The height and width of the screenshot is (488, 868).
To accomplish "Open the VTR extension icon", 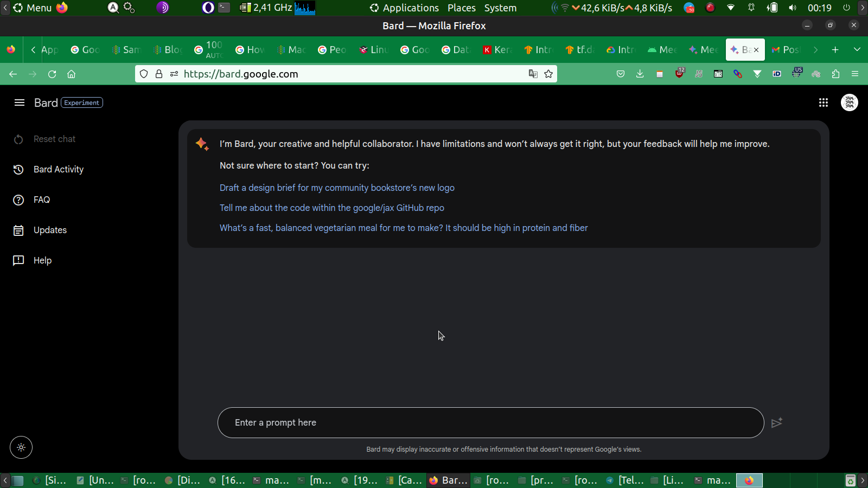I will click(718, 74).
